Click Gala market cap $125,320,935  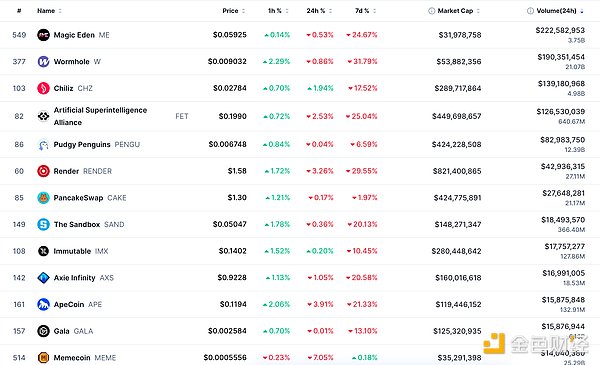457,331
